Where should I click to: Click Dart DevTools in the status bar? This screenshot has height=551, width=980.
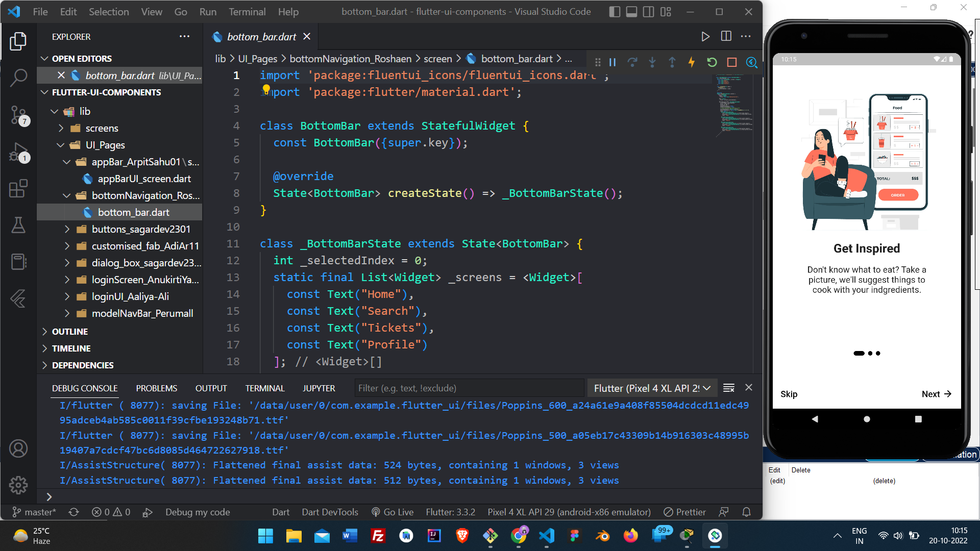[330, 512]
